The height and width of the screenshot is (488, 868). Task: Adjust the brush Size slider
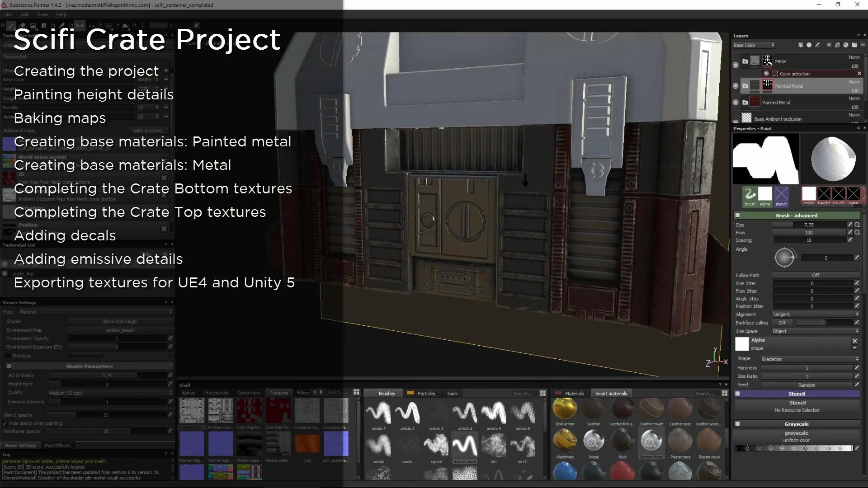pyautogui.click(x=809, y=225)
